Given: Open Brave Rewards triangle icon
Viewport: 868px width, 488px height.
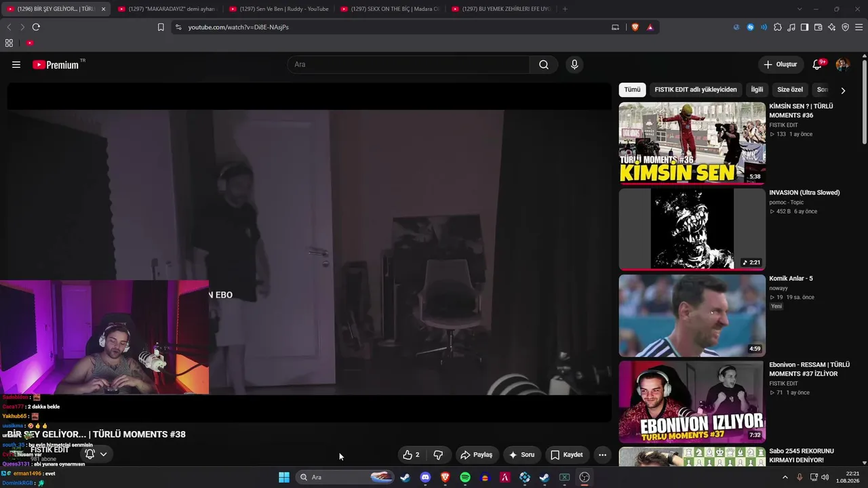Looking at the screenshot, I should (650, 27).
